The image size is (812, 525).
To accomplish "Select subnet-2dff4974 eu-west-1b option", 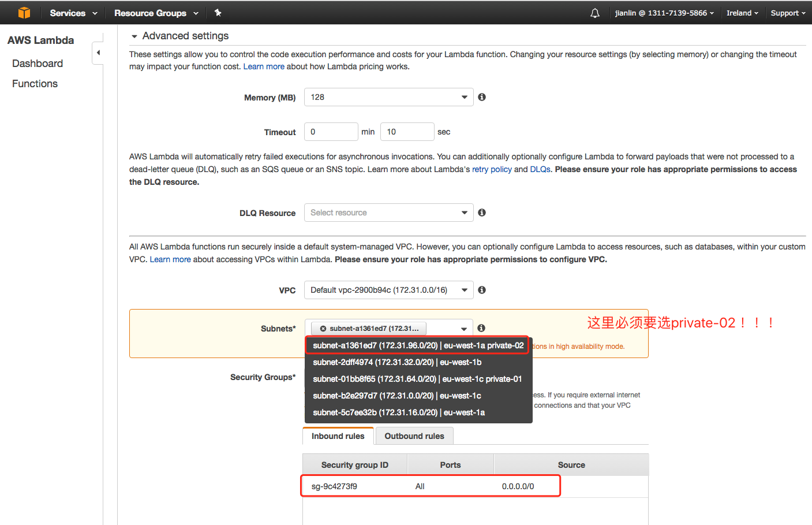I will click(x=418, y=362).
